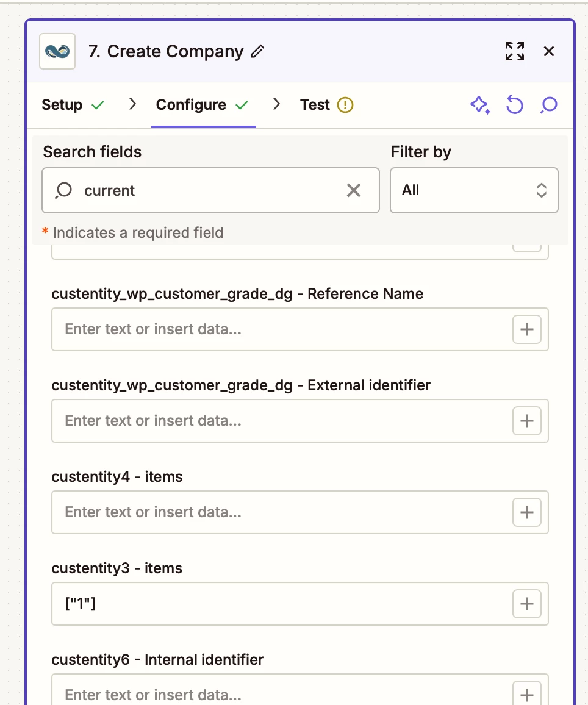
Task: Insert data into Reference Name field
Action: click(x=527, y=329)
